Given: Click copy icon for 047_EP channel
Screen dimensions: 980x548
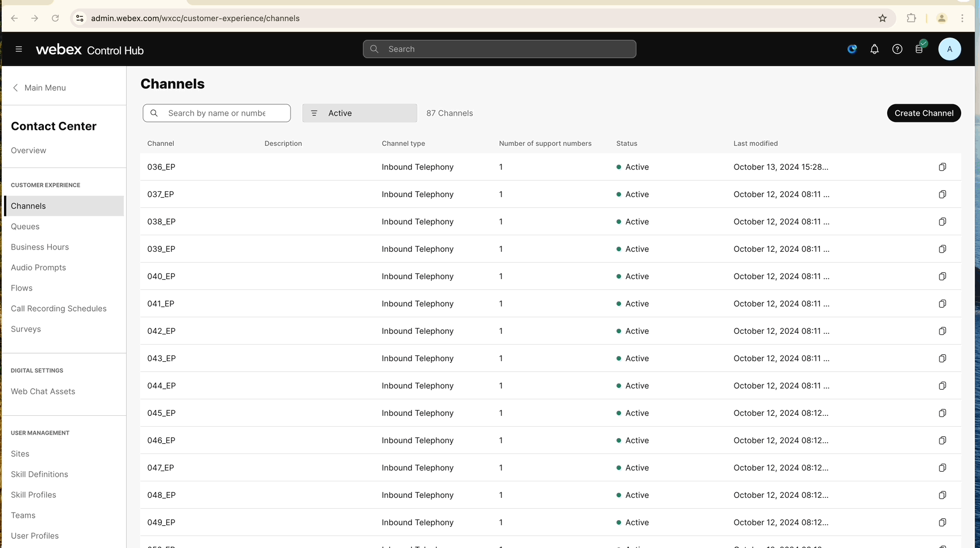Looking at the screenshot, I should tap(942, 468).
